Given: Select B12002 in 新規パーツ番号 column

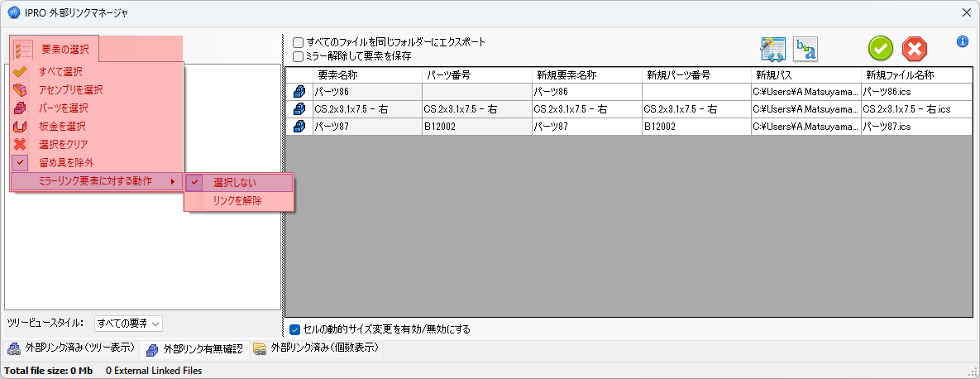Looking at the screenshot, I should (696, 127).
